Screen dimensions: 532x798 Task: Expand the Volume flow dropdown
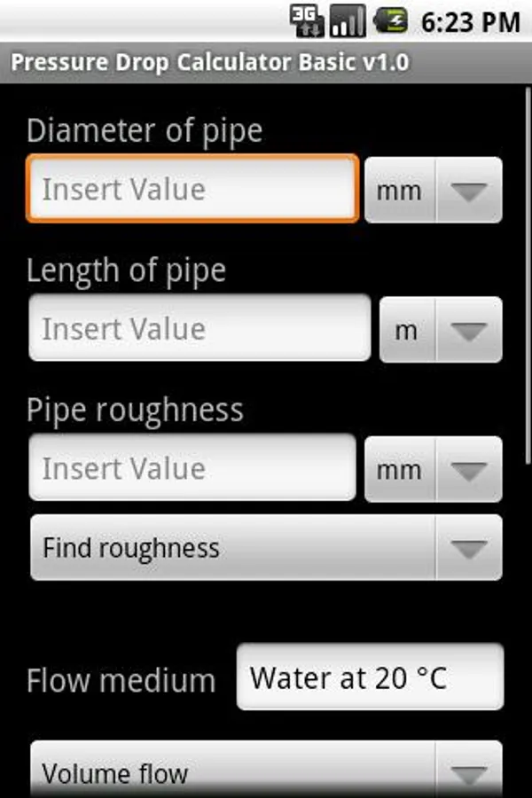266,771
